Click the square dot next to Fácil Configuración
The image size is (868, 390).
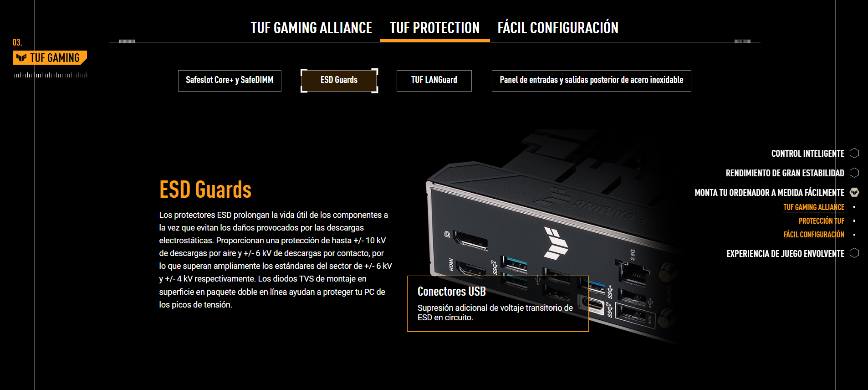click(x=854, y=235)
